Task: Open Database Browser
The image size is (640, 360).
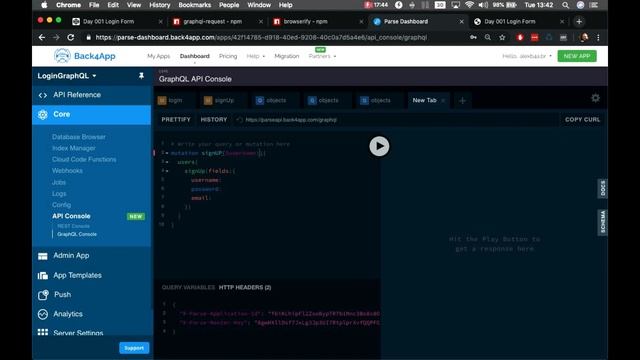Action: [79, 137]
